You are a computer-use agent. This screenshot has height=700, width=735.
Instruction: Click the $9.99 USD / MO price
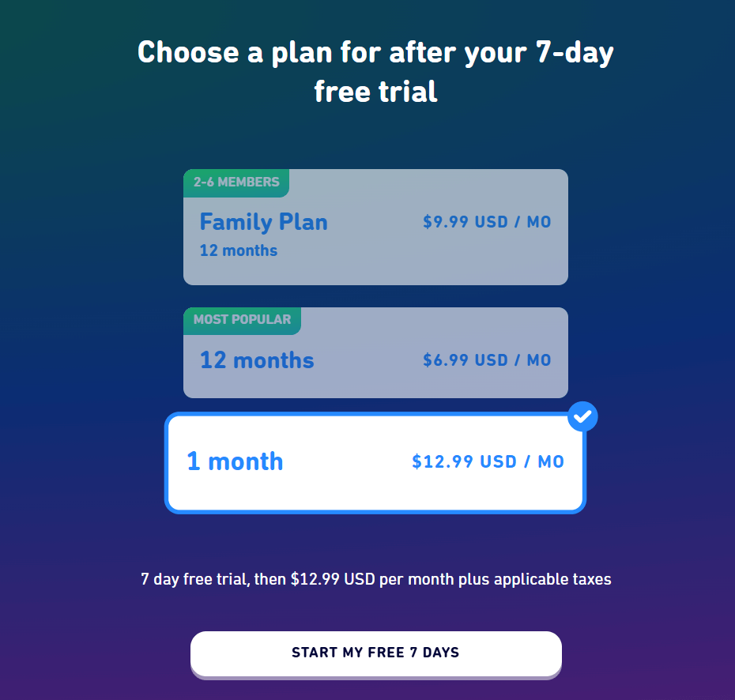[488, 222]
